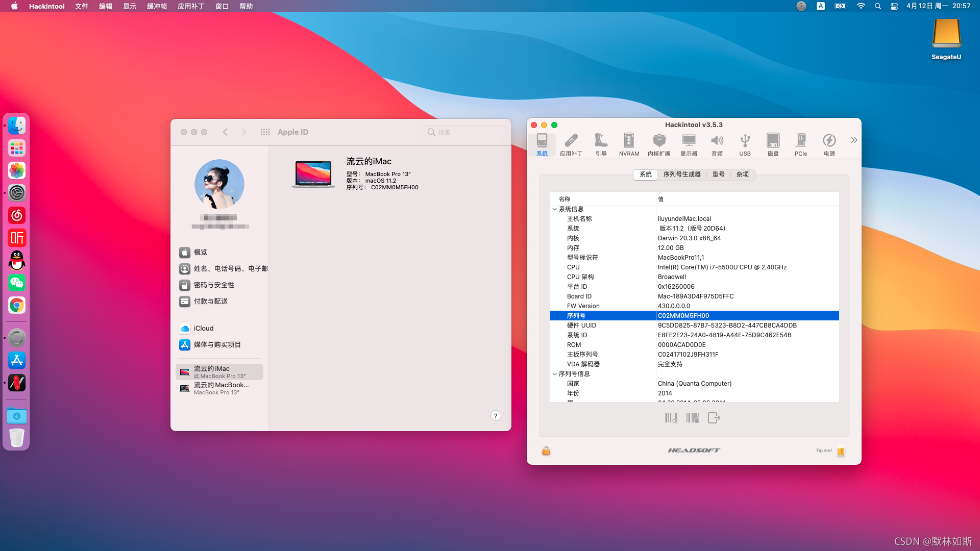Open the 引导 boot toolbar icon
This screenshot has height=551, width=980.
tap(601, 144)
